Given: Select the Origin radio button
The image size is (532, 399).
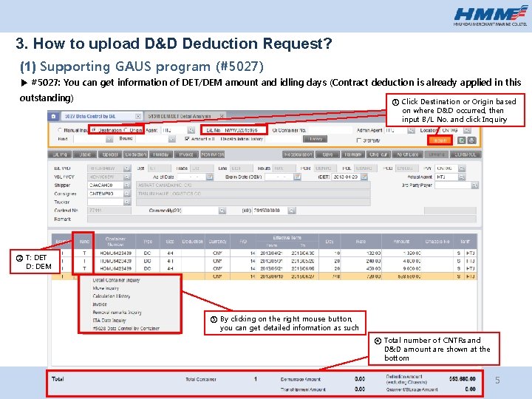Looking at the screenshot, I should [x=126, y=130].
